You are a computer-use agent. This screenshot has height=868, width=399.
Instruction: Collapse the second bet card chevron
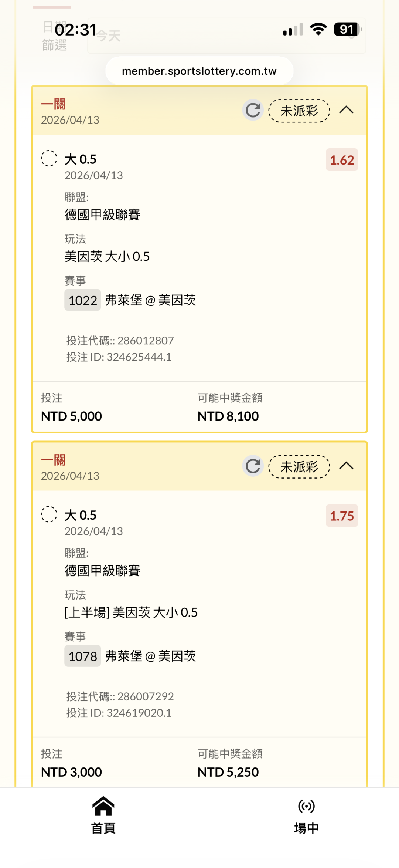pos(346,466)
